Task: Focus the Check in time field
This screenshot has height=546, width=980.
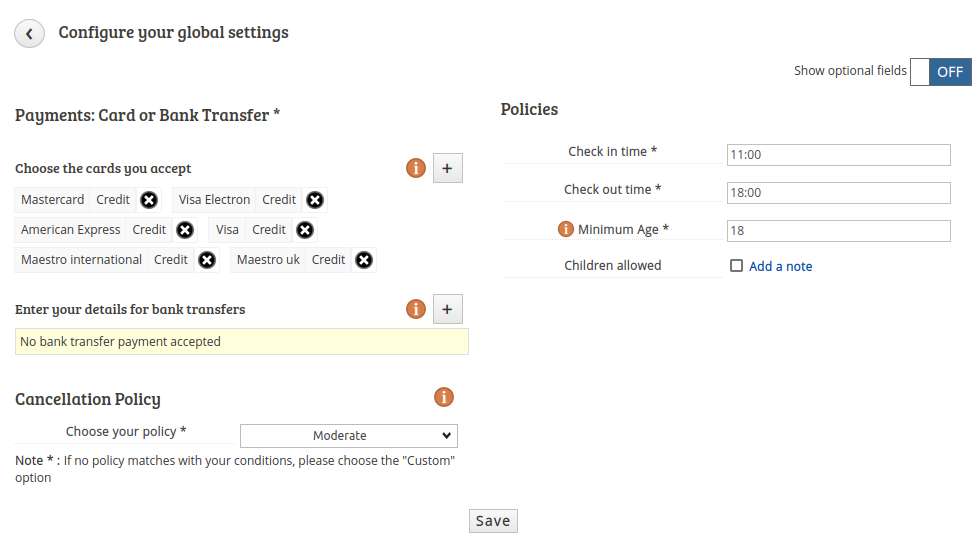Action: click(x=839, y=155)
